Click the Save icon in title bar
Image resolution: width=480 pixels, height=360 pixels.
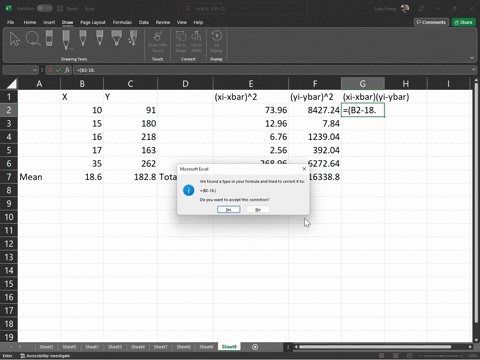pyautogui.click(x=60, y=8)
